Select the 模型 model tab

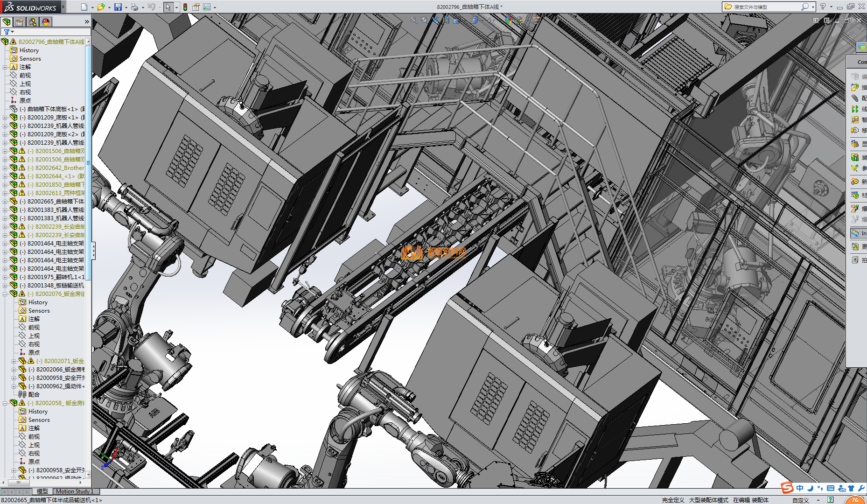(42, 491)
